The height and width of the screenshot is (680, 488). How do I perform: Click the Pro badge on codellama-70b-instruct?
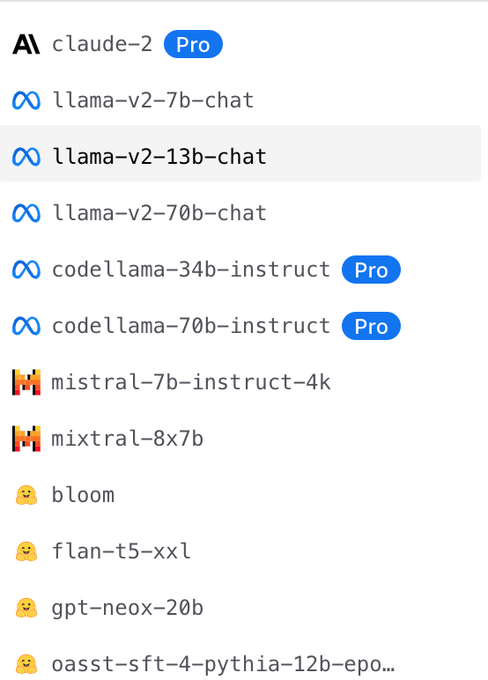click(371, 326)
